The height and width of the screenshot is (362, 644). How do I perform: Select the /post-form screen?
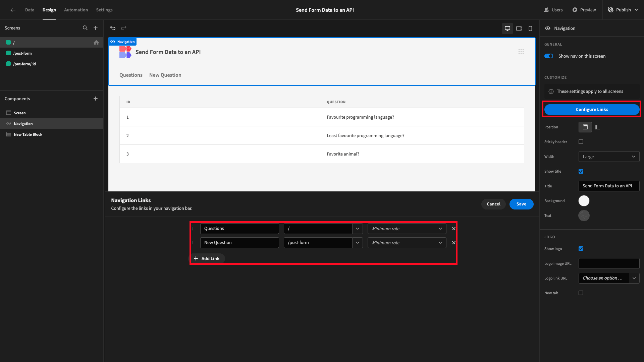(52, 53)
